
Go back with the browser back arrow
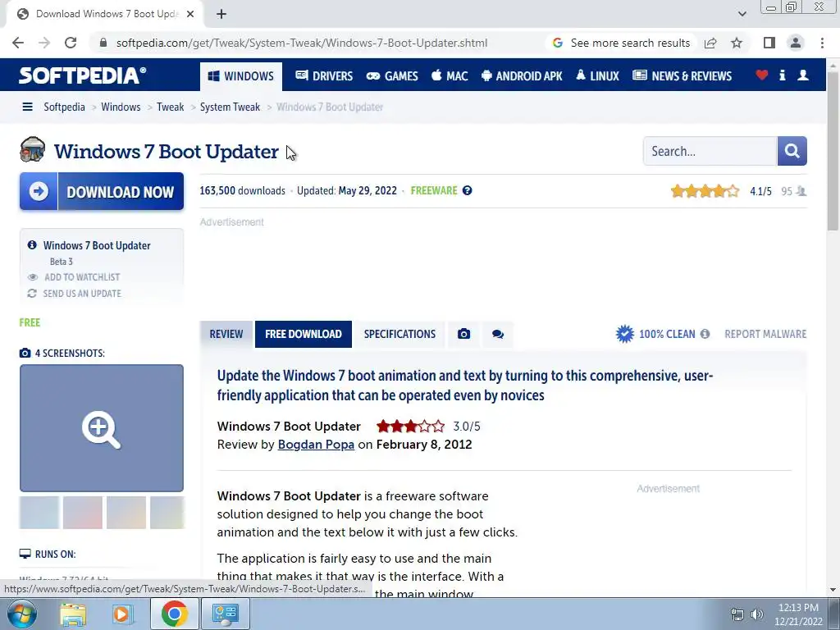18,43
